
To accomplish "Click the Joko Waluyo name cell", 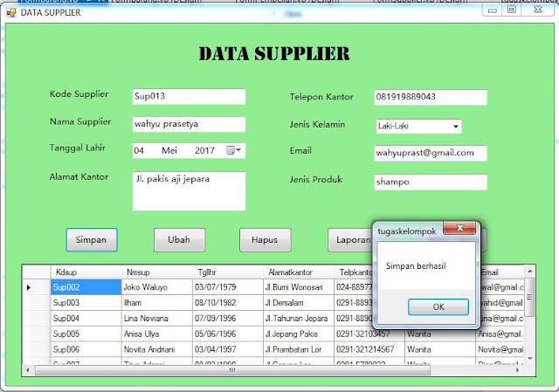I will pyautogui.click(x=157, y=287).
